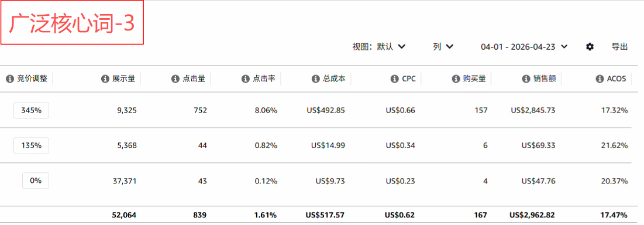Click the 导出 export button
644x225 pixels.
[620, 47]
